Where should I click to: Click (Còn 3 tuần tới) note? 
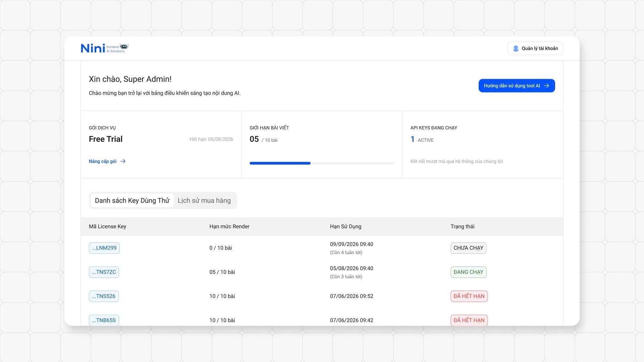[346, 277]
